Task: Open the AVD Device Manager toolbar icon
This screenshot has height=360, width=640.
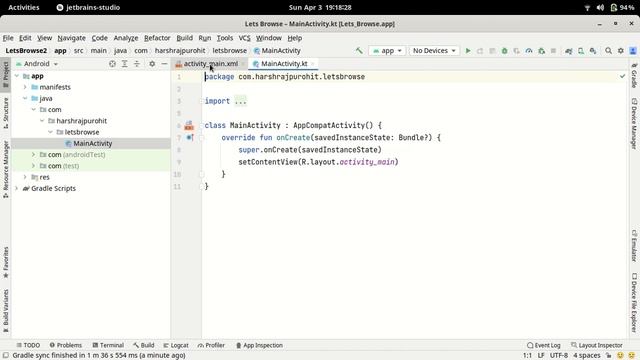Action: [x=581, y=51]
